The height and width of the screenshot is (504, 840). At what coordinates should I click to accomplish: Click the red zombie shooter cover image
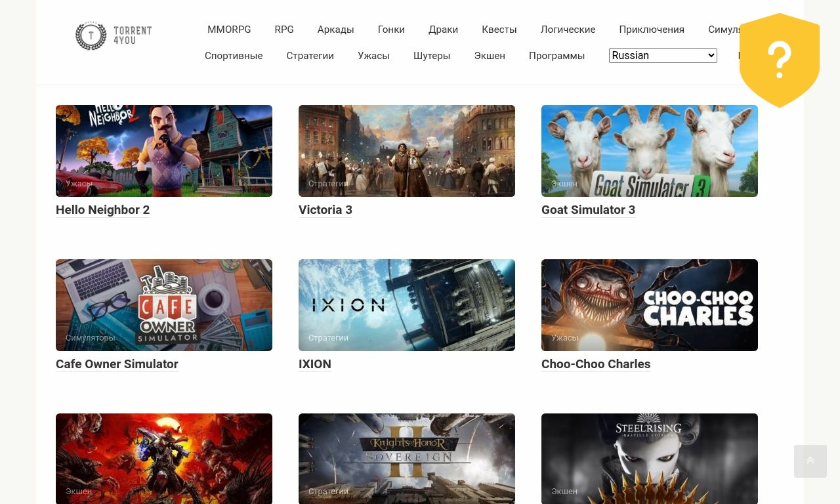pos(164,459)
